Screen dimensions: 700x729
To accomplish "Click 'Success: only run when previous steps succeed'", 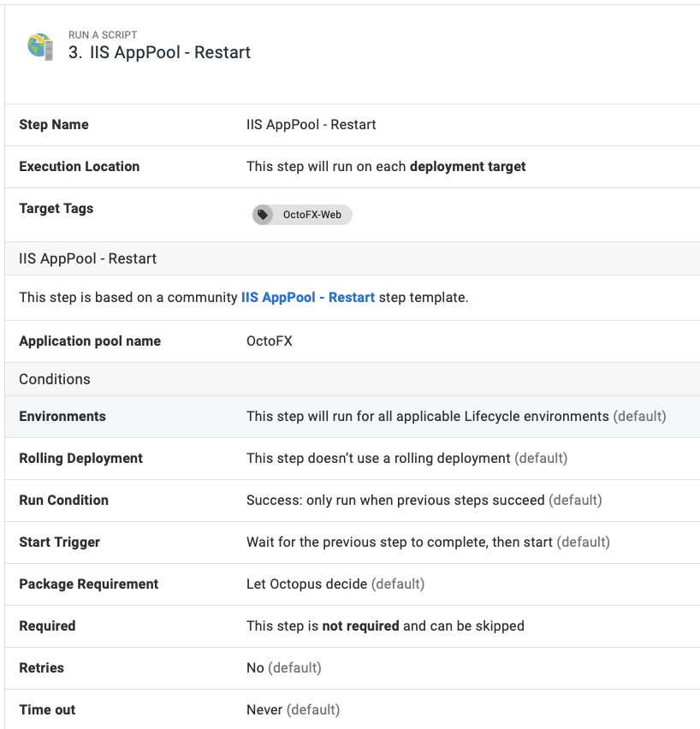I will click(x=395, y=501).
